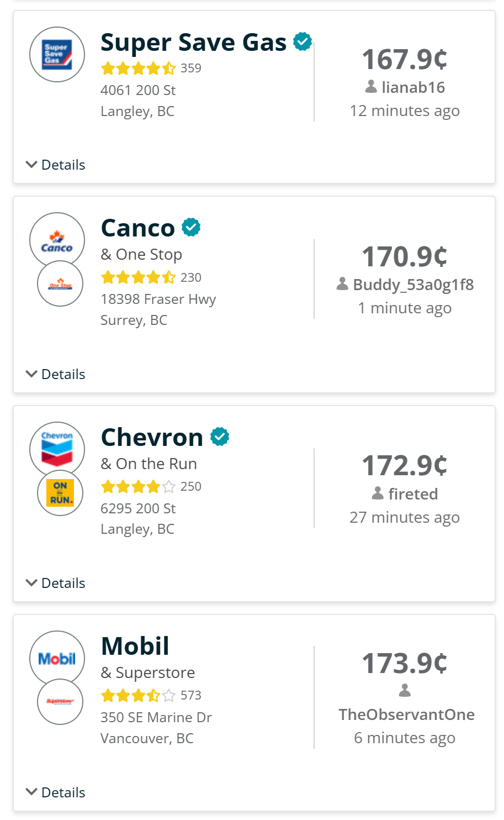Click the Mobil brand logo icon
The width and height of the screenshot is (504, 820).
point(57,659)
